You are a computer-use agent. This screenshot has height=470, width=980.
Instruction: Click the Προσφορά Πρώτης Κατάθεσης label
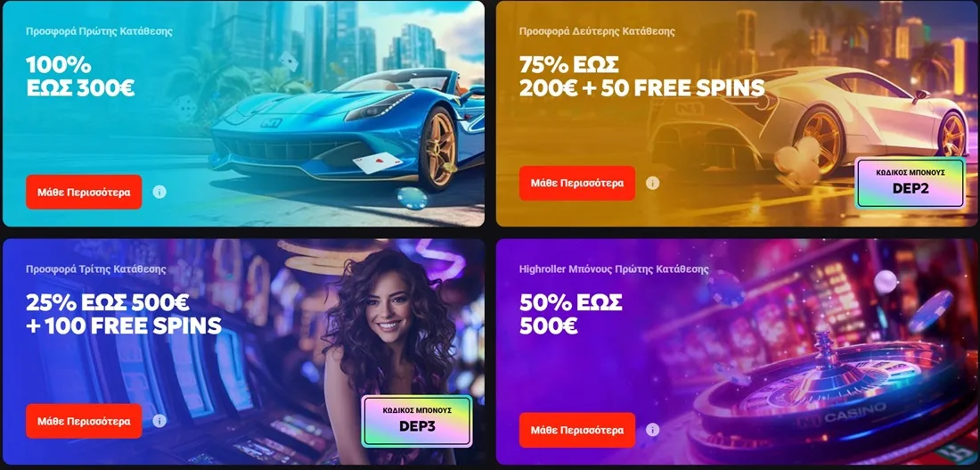point(100,30)
